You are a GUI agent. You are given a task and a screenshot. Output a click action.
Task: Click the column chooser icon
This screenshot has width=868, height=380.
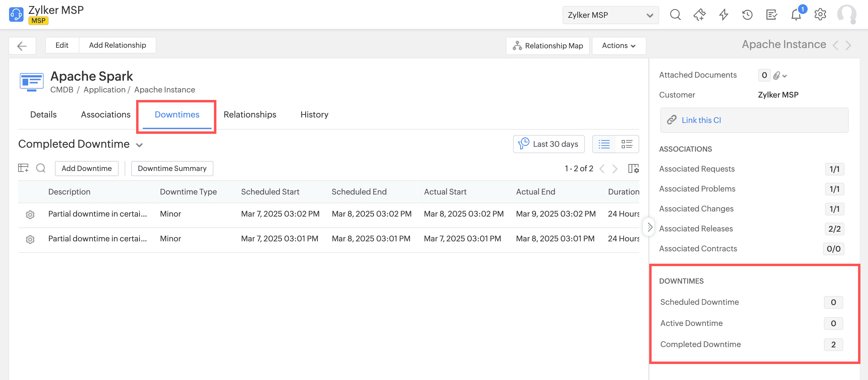[633, 169]
